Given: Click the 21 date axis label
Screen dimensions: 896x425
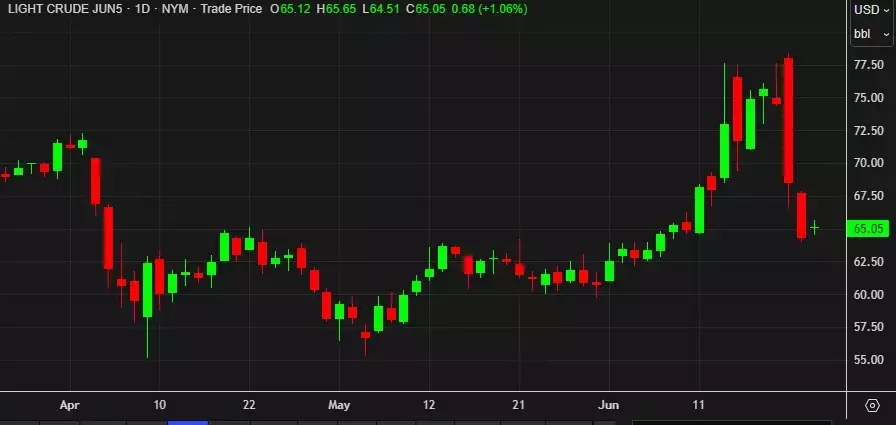Looking at the screenshot, I should 518,405.
